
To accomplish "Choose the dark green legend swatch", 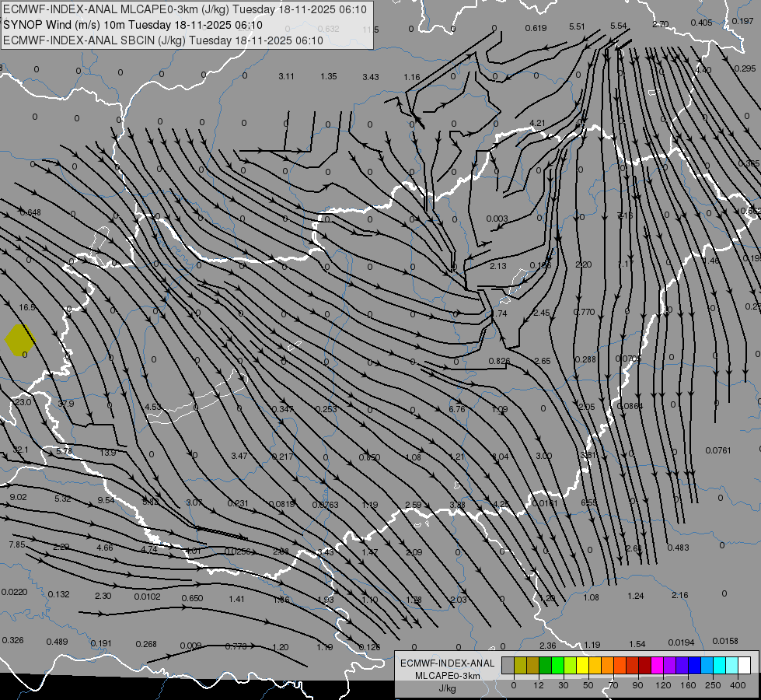I will [545, 666].
